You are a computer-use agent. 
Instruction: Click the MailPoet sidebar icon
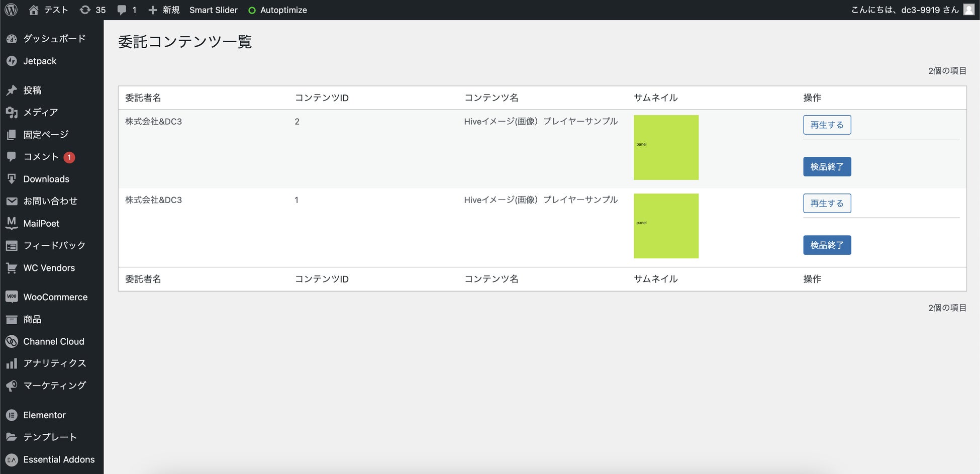pos(12,223)
